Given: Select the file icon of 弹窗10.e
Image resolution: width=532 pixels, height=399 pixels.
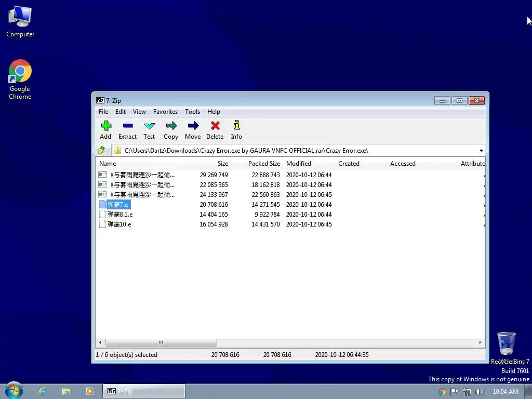Looking at the screenshot, I should (102, 224).
